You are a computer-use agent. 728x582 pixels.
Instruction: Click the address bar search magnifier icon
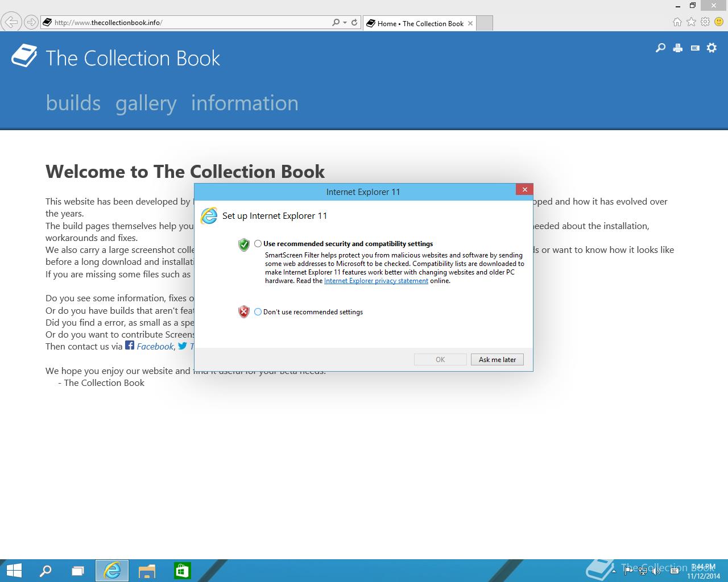click(x=336, y=23)
